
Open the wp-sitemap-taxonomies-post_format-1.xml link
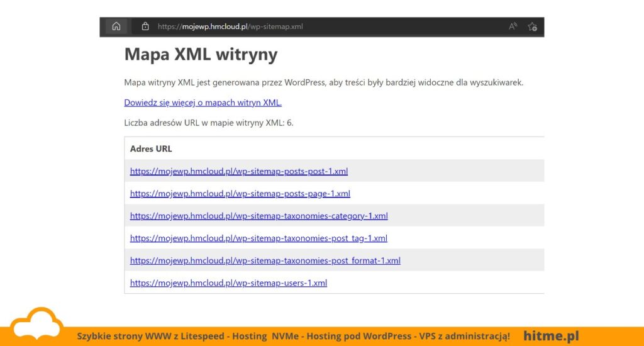click(x=265, y=260)
